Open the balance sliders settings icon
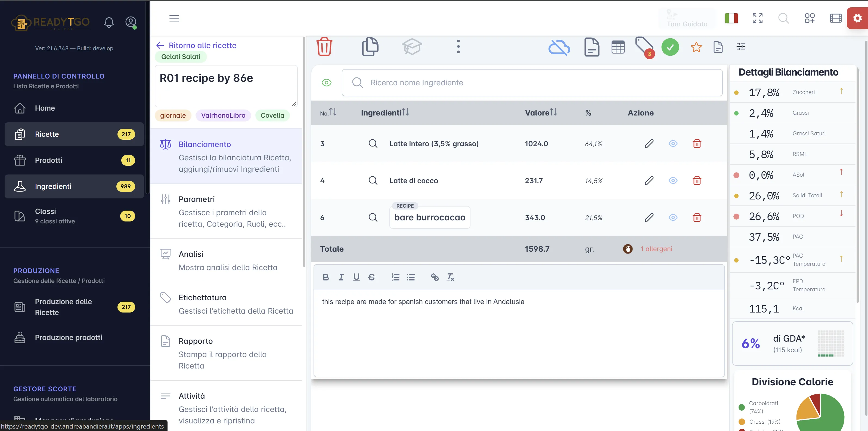This screenshot has width=868, height=431. pos(741,46)
